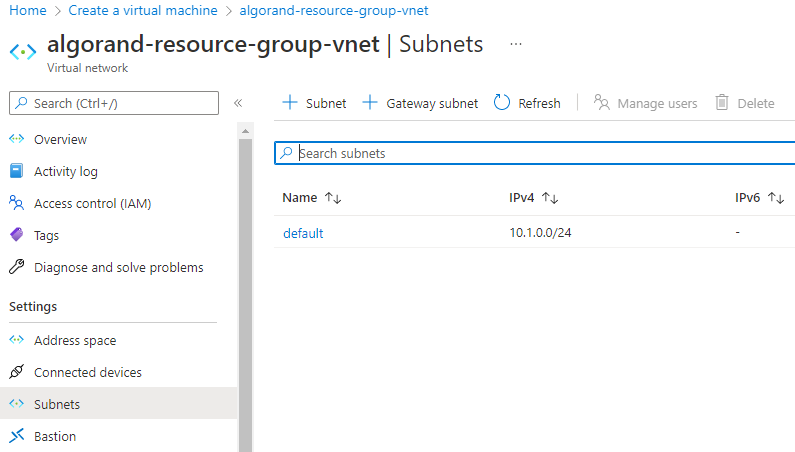Click the Manage users people icon
The width and height of the screenshot is (795, 452).
point(602,102)
